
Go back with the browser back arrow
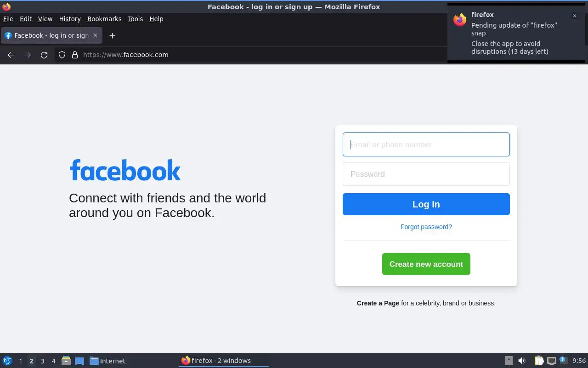pos(11,55)
